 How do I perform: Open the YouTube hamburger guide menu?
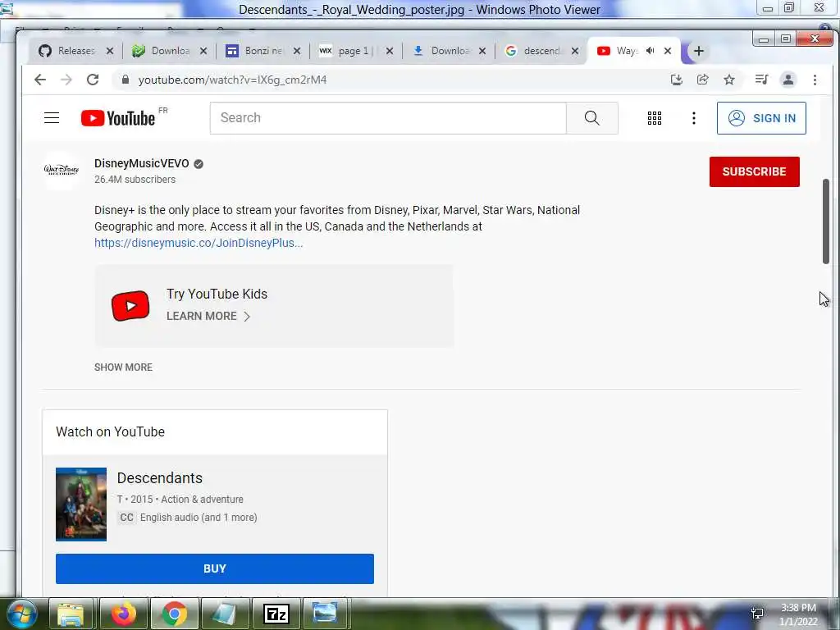click(x=52, y=118)
